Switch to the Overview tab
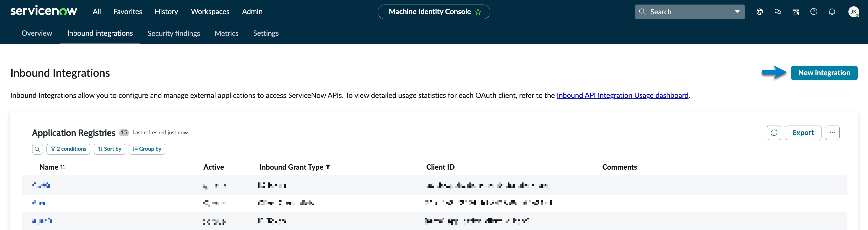The width and height of the screenshot is (868, 230). click(x=37, y=33)
